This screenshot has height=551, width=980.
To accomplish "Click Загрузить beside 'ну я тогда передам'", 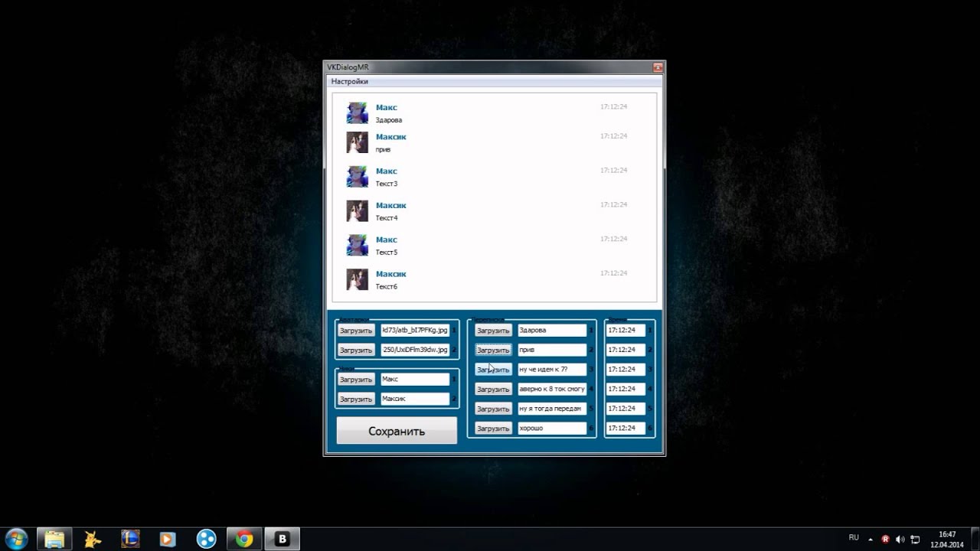I will (493, 409).
